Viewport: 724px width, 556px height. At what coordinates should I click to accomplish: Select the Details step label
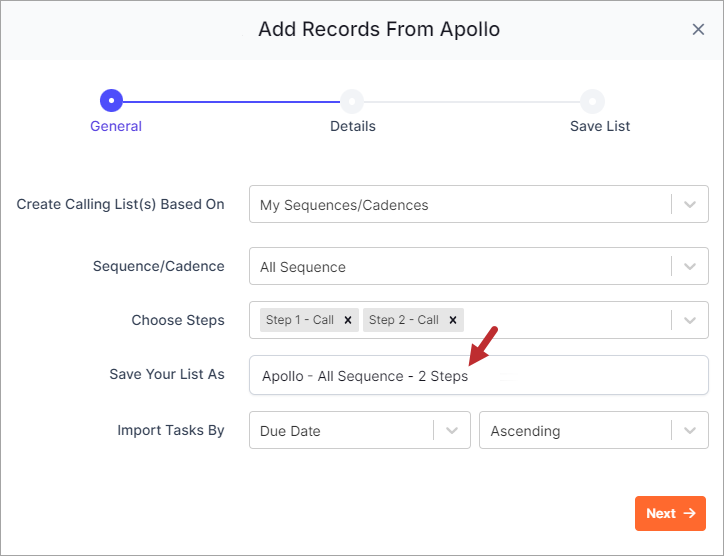[x=353, y=126]
